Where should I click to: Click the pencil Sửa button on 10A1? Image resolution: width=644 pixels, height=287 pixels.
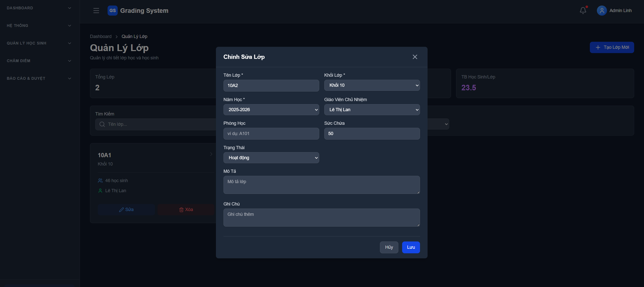click(x=126, y=210)
